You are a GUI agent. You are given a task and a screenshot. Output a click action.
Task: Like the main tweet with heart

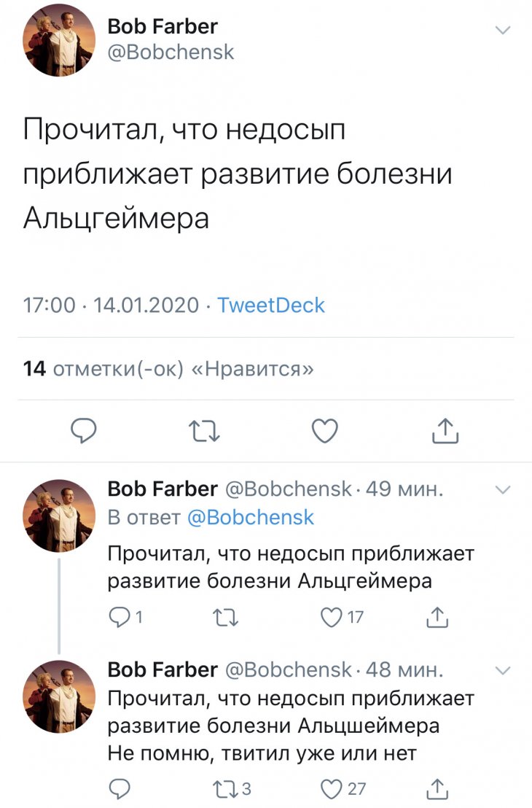coord(324,432)
